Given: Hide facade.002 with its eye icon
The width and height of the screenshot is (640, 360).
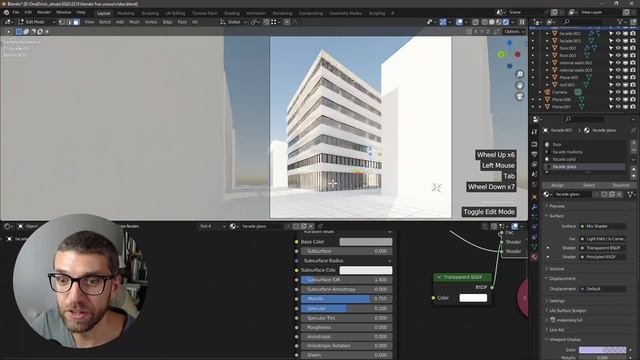Looking at the screenshot, I should (x=618, y=33).
